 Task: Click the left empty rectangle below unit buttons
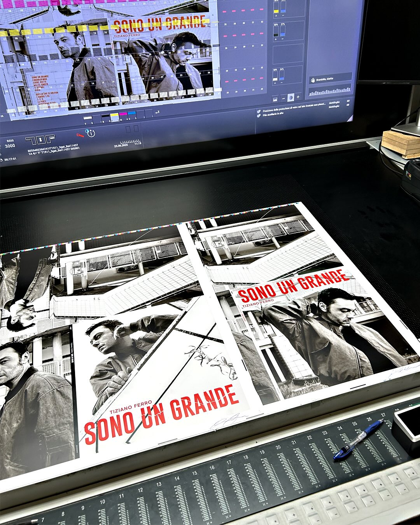tap(128, 129)
